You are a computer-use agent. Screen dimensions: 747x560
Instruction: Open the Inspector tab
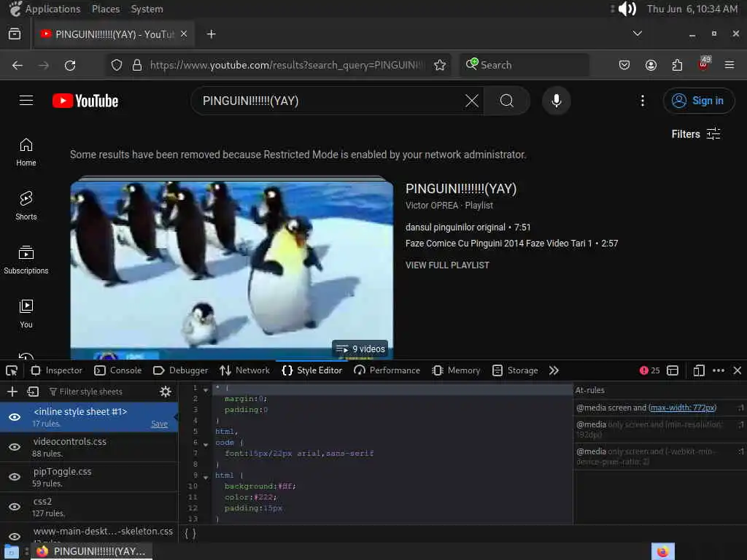point(57,370)
